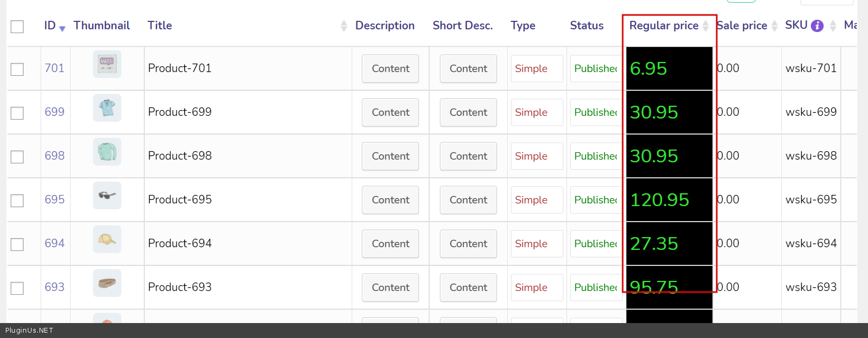868x338 pixels.
Task: Open Type dropdown for Product-694
Action: coord(537,243)
